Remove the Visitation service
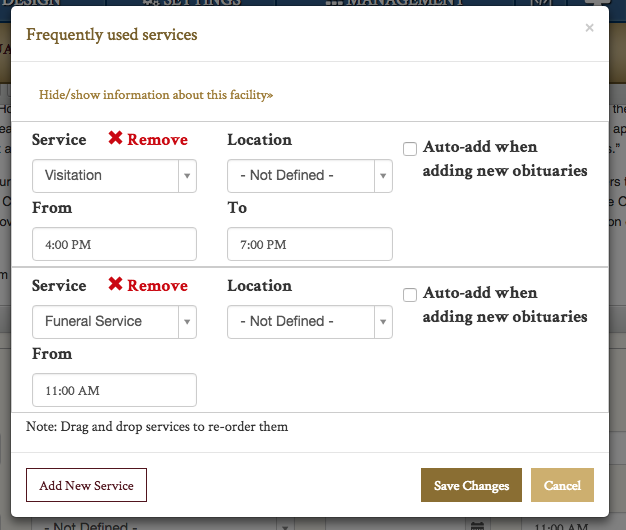 click(148, 140)
